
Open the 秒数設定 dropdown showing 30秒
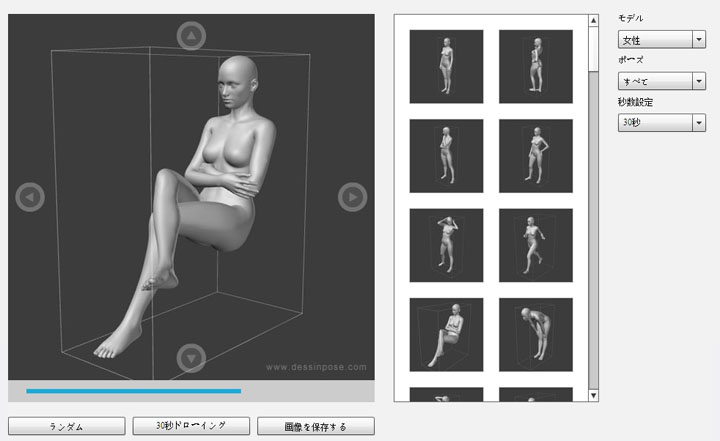point(662,122)
